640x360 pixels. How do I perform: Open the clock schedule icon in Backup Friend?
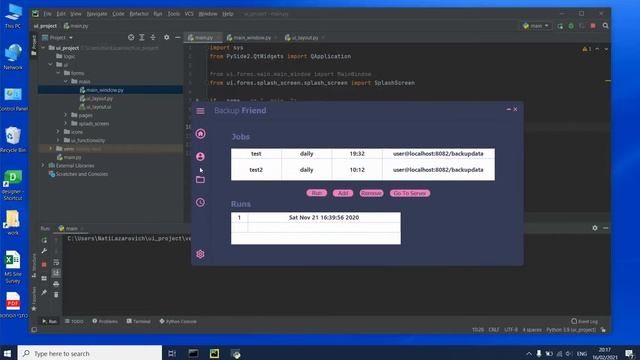(x=200, y=202)
